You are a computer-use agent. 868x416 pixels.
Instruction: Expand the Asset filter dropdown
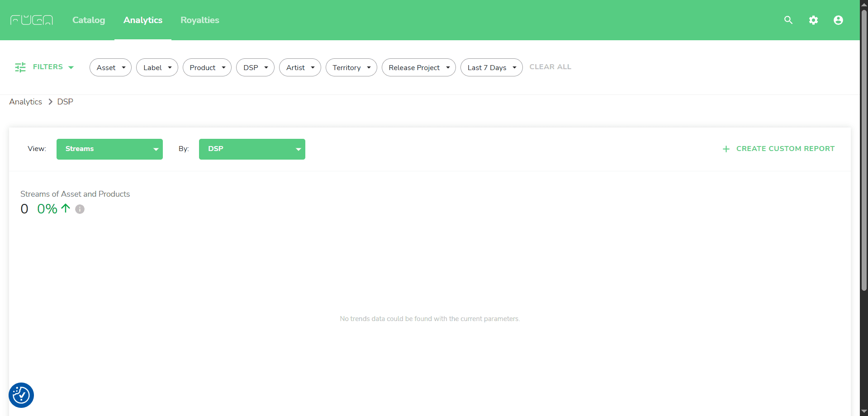[110, 67]
